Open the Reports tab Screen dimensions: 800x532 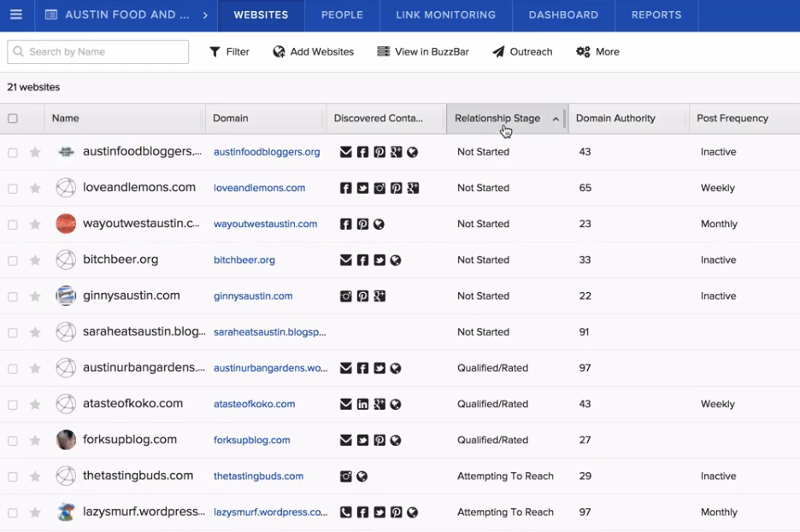pyautogui.click(x=656, y=15)
